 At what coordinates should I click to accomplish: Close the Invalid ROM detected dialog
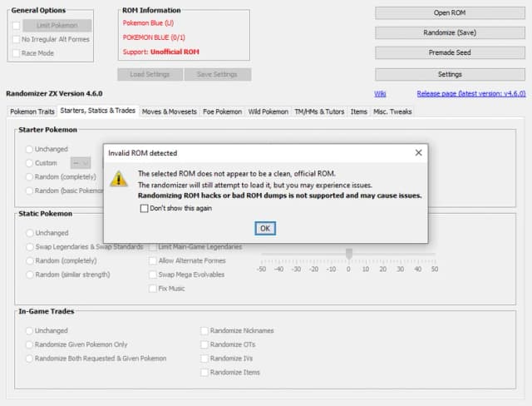[418, 153]
